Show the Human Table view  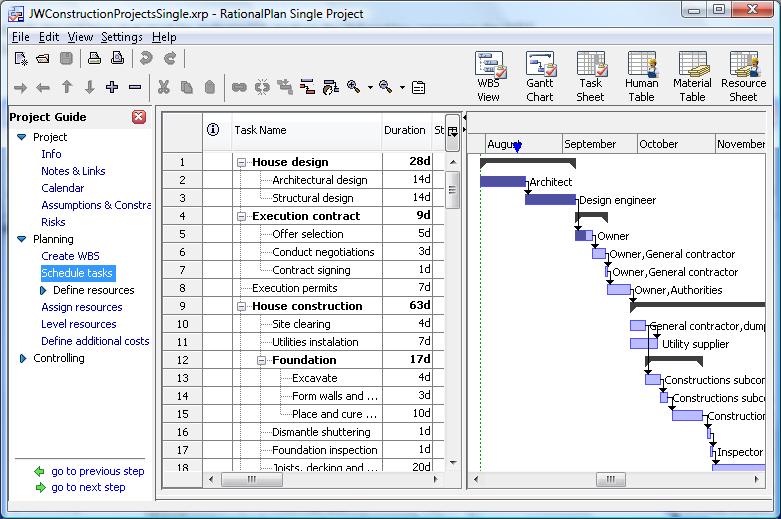(x=641, y=76)
